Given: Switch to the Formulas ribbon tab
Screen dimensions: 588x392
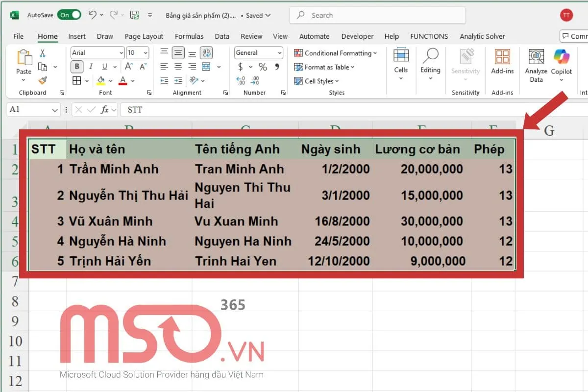Looking at the screenshot, I should 189,36.
